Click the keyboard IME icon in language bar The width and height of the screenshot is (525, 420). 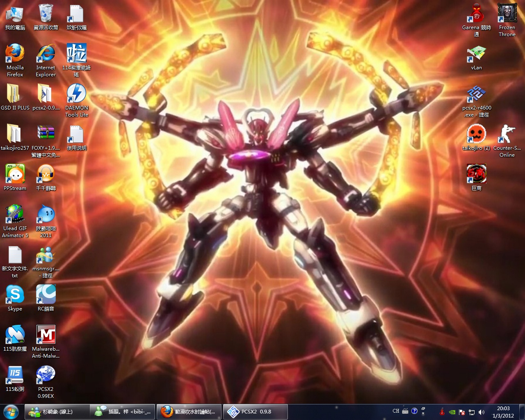coord(405,411)
